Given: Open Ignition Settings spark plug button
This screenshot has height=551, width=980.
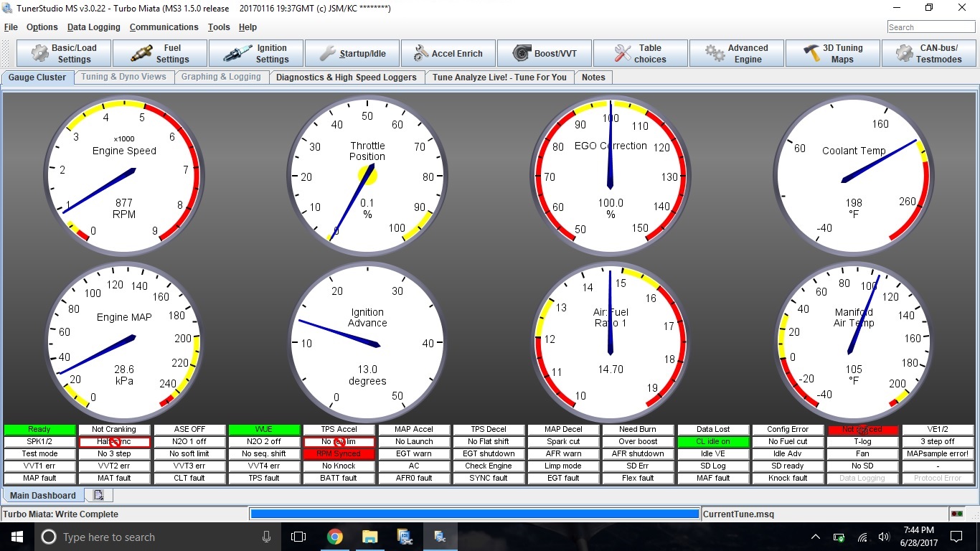Looking at the screenshot, I should coord(256,54).
